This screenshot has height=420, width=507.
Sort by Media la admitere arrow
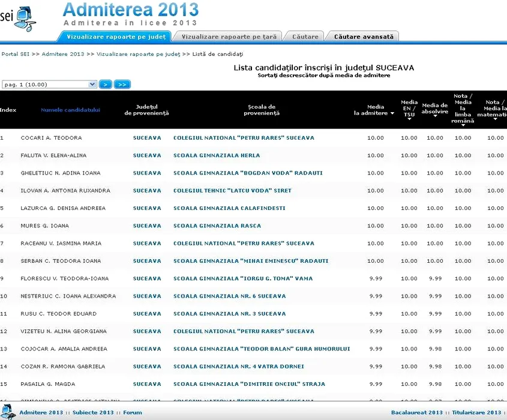click(x=392, y=113)
